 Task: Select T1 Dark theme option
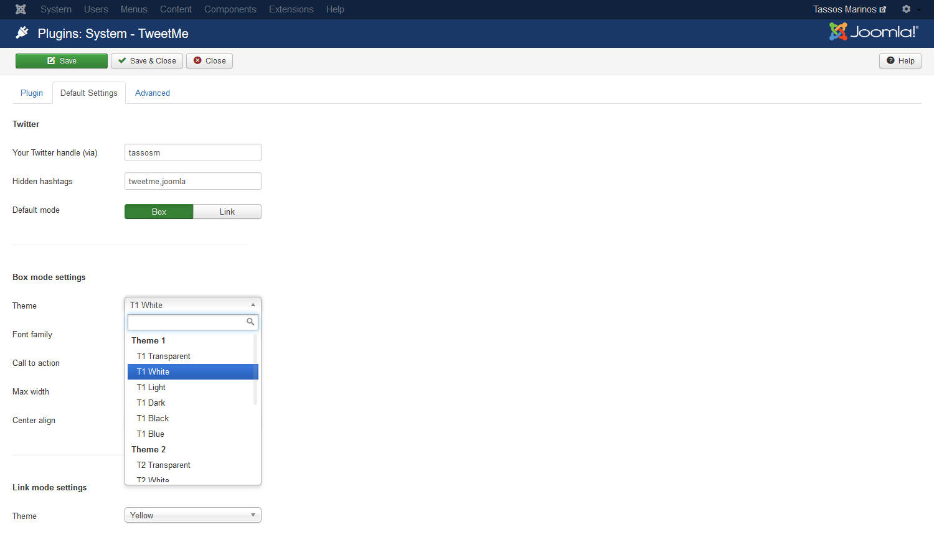pos(192,403)
